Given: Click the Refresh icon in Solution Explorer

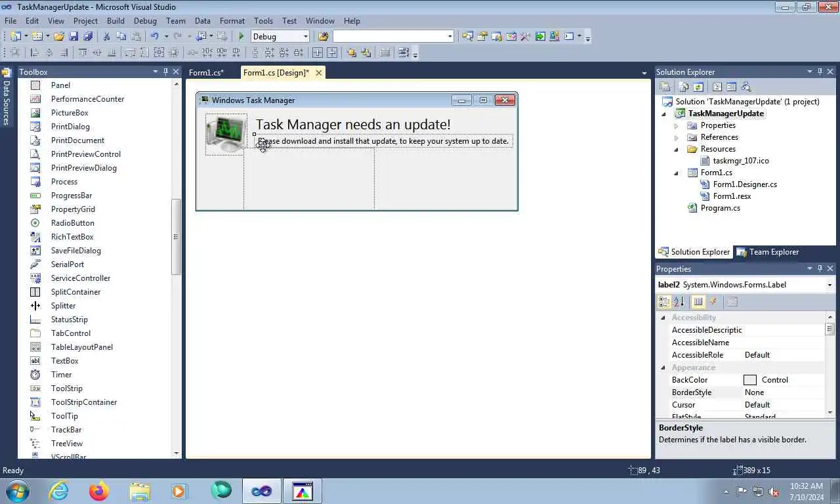Looking at the screenshot, I should [698, 87].
